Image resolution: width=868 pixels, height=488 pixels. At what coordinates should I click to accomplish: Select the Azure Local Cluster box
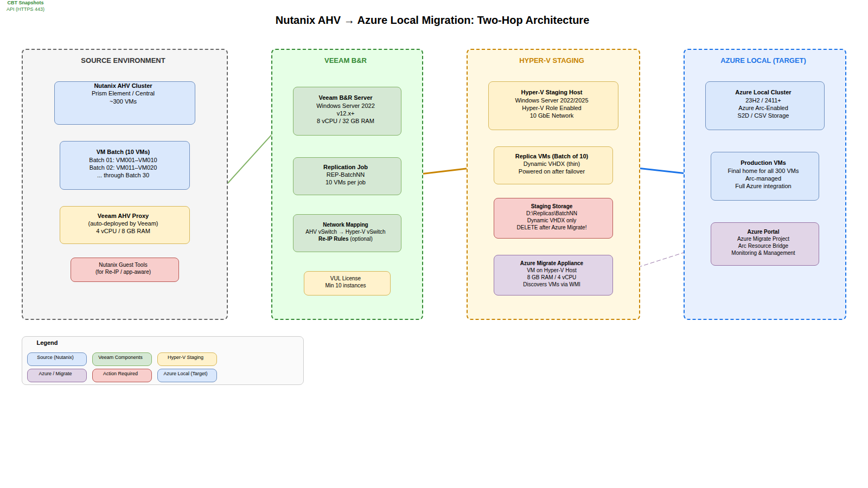[x=765, y=106]
